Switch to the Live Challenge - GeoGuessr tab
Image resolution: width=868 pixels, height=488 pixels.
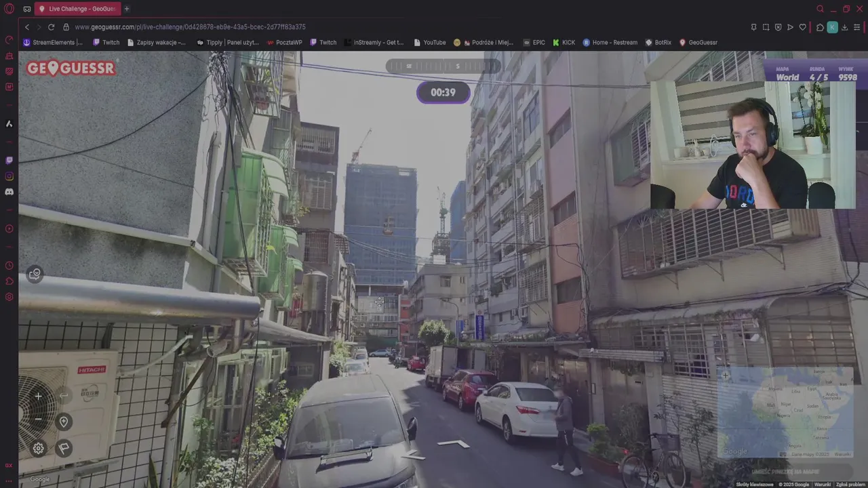tap(77, 9)
